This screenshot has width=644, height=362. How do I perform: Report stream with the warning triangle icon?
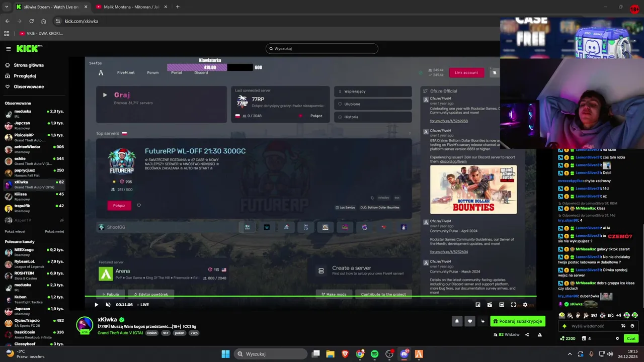click(x=540, y=334)
